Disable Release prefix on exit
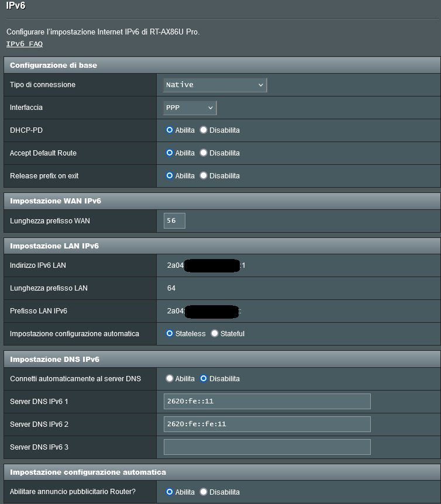 click(204, 176)
